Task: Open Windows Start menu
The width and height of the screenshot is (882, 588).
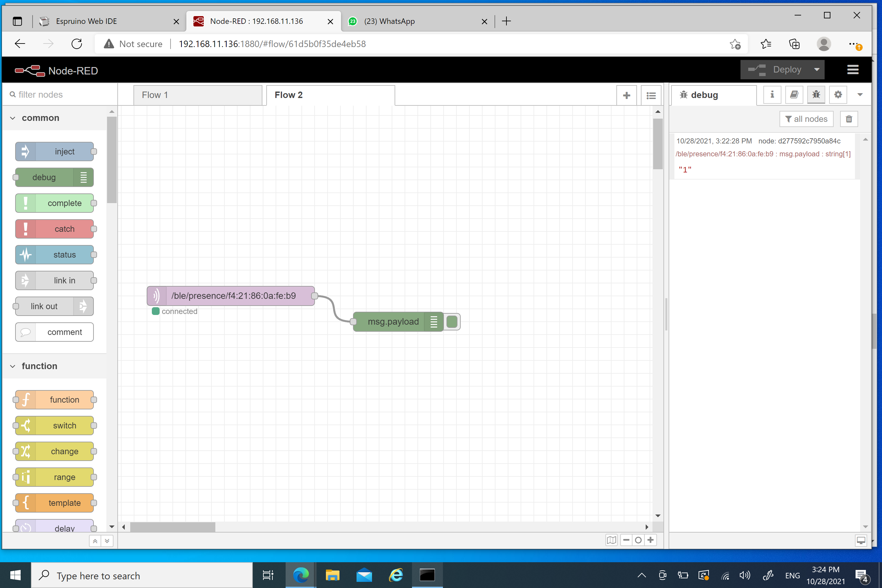Action: point(15,575)
